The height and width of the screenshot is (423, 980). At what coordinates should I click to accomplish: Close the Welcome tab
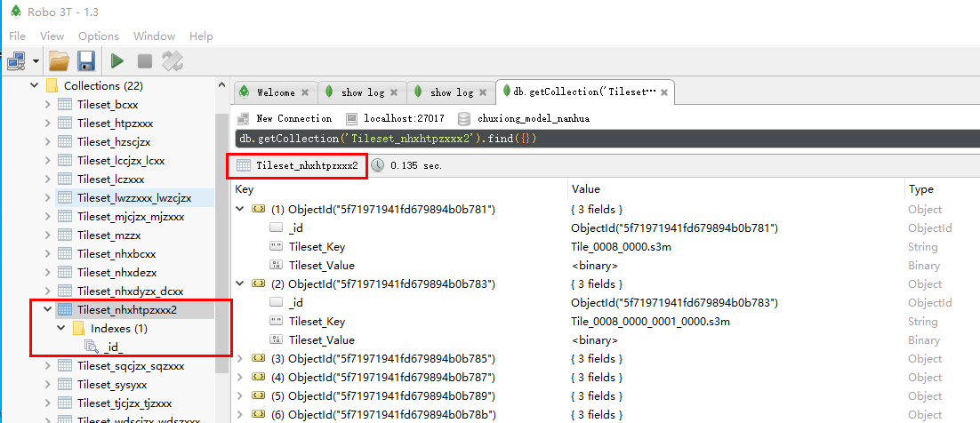pyautogui.click(x=305, y=92)
